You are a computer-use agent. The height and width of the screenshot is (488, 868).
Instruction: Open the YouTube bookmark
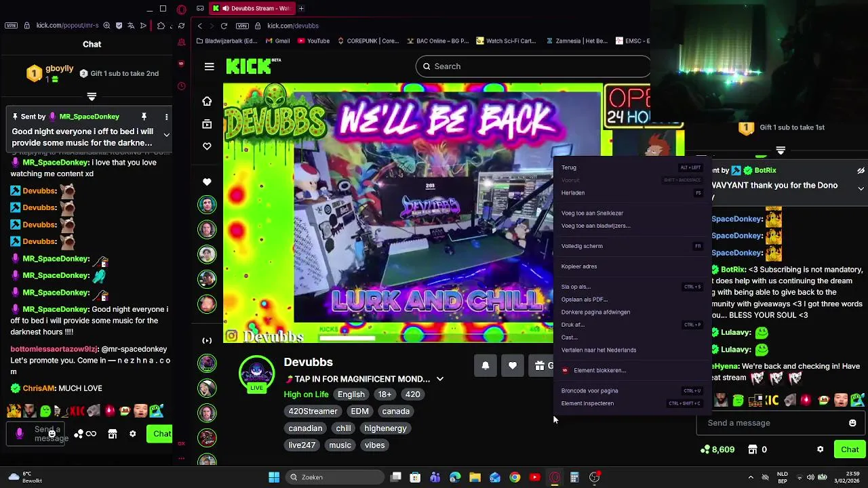(x=313, y=41)
